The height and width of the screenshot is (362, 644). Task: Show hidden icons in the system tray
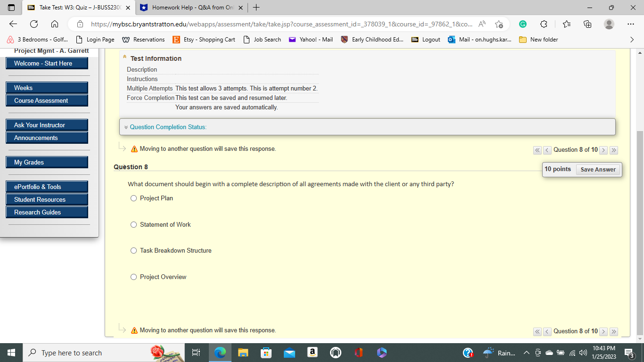(527, 353)
